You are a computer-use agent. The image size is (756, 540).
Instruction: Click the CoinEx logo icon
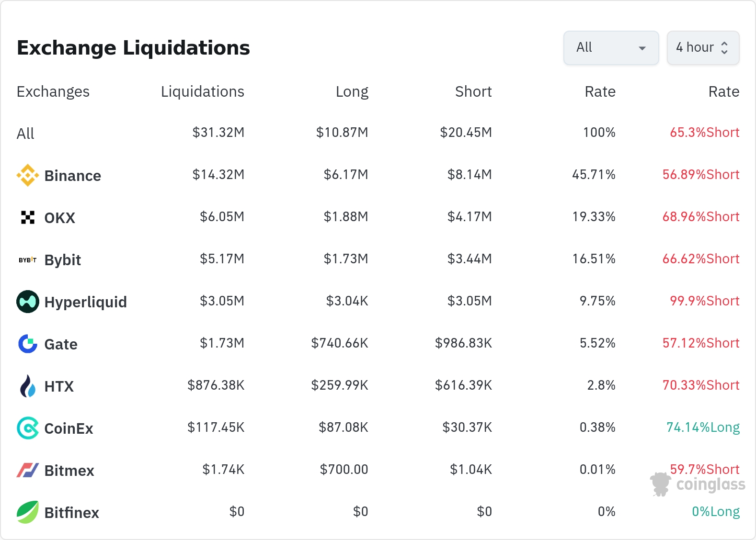pos(28,428)
